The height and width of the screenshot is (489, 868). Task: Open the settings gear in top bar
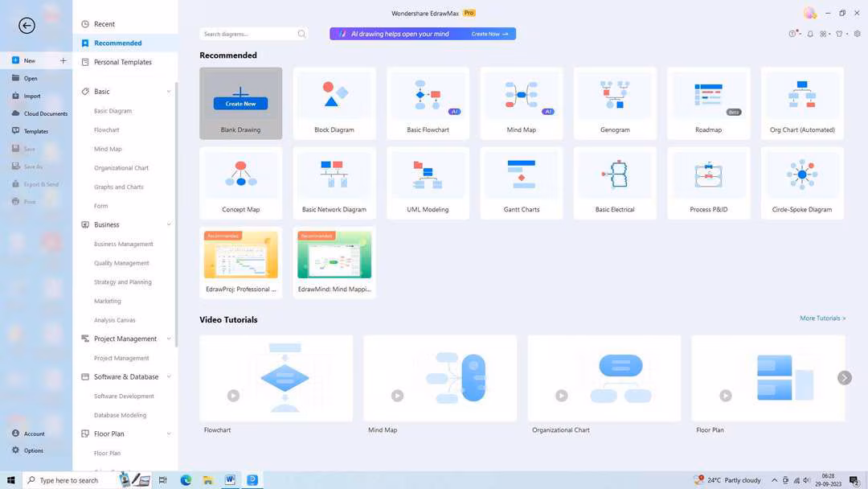click(857, 34)
